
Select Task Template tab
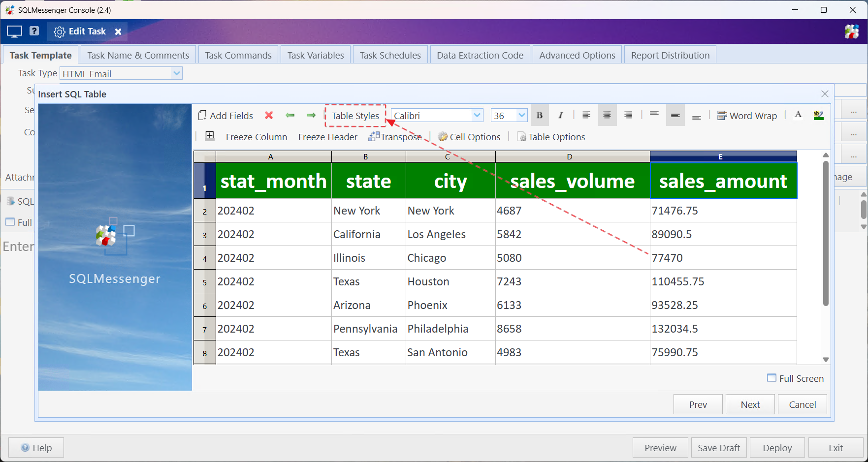pos(40,55)
